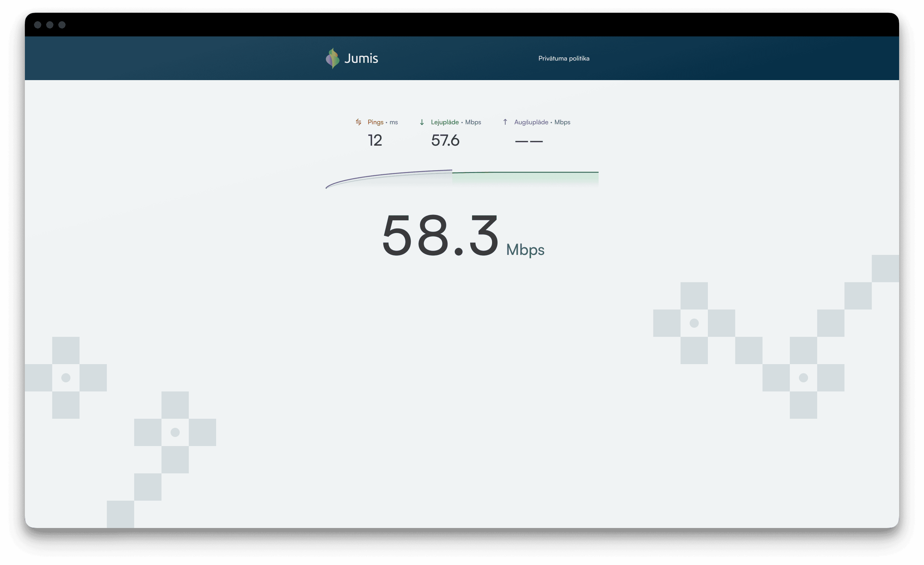Viewport: 924px width, 565px height.
Task: Open the Privātuma politika link
Action: click(564, 58)
